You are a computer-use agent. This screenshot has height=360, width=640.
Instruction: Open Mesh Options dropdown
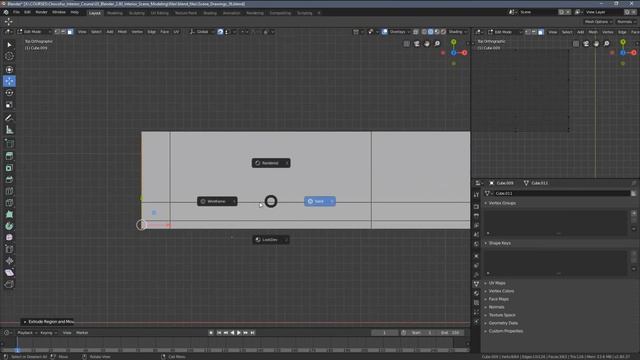pyautogui.click(x=598, y=22)
